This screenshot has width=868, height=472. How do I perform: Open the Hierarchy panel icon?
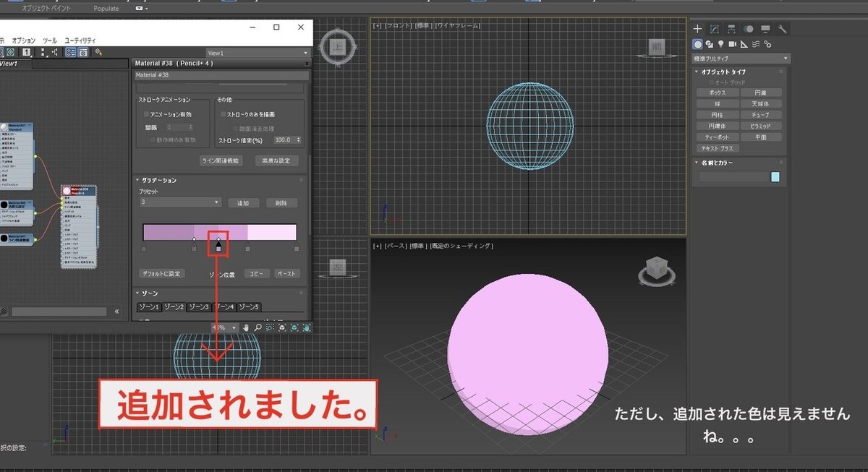pyautogui.click(x=731, y=29)
